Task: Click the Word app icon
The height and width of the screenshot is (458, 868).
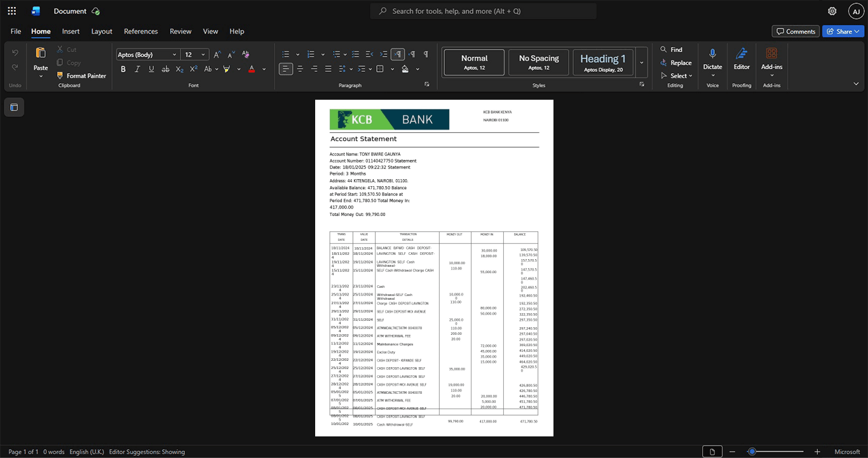Action: tap(36, 11)
